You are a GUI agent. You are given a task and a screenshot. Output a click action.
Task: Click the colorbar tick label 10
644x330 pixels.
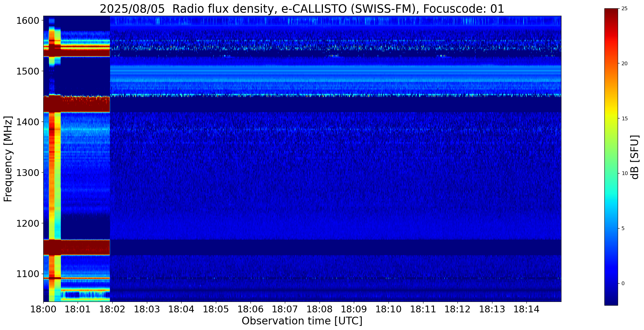[x=625, y=174]
